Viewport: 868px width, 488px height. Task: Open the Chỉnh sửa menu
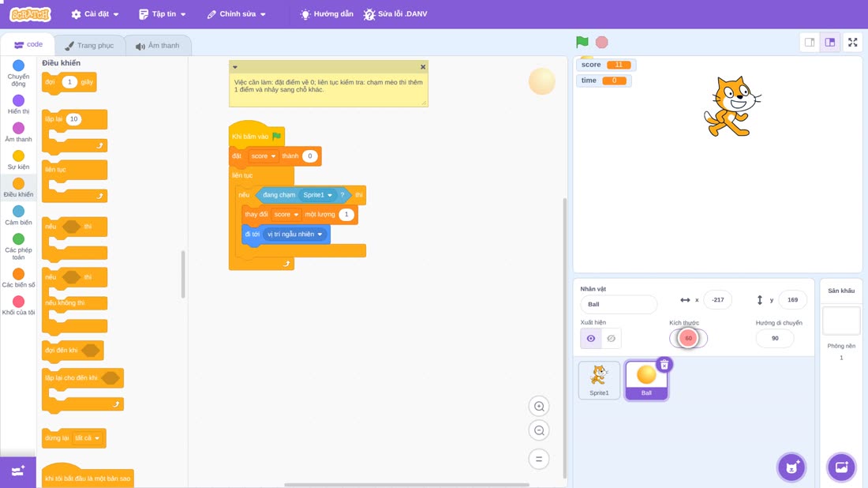pyautogui.click(x=237, y=14)
